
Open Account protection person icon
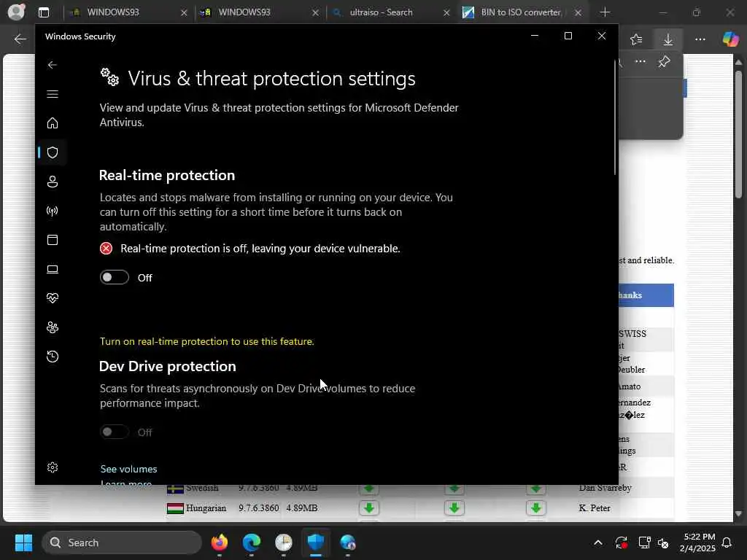(x=53, y=182)
